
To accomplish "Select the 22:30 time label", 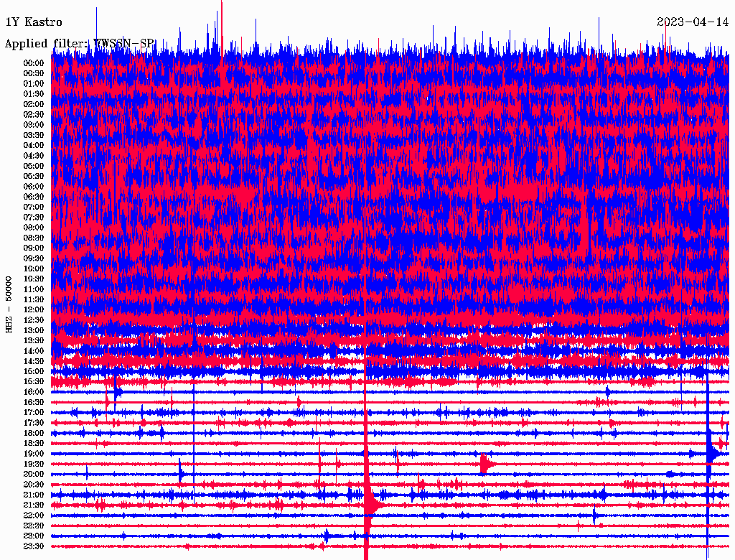I will coord(34,526).
